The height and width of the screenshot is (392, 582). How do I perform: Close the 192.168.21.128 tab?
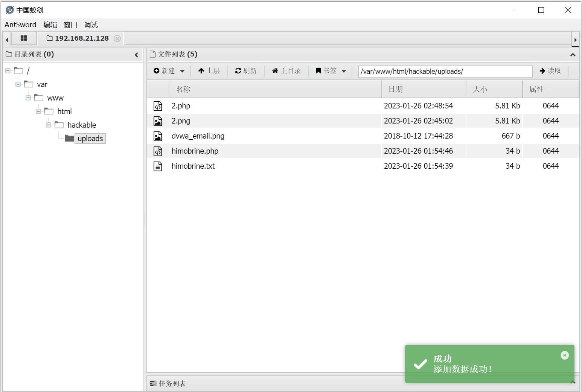point(117,38)
